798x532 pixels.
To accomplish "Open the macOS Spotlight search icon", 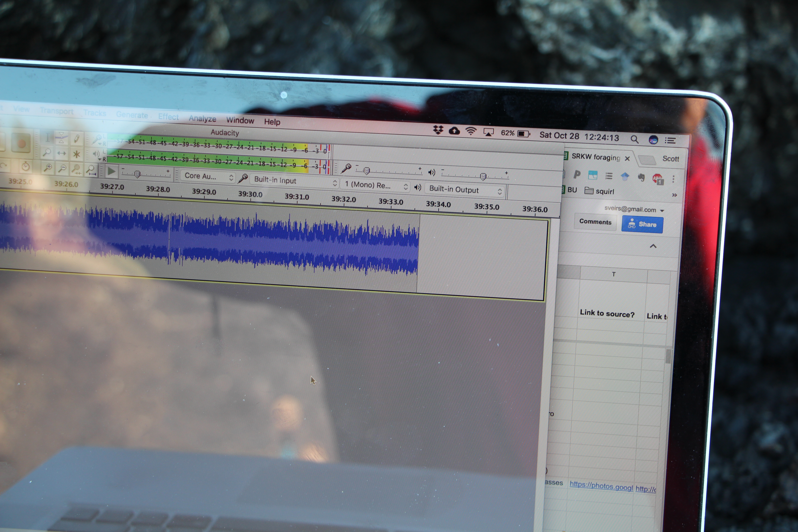I will tap(635, 139).
